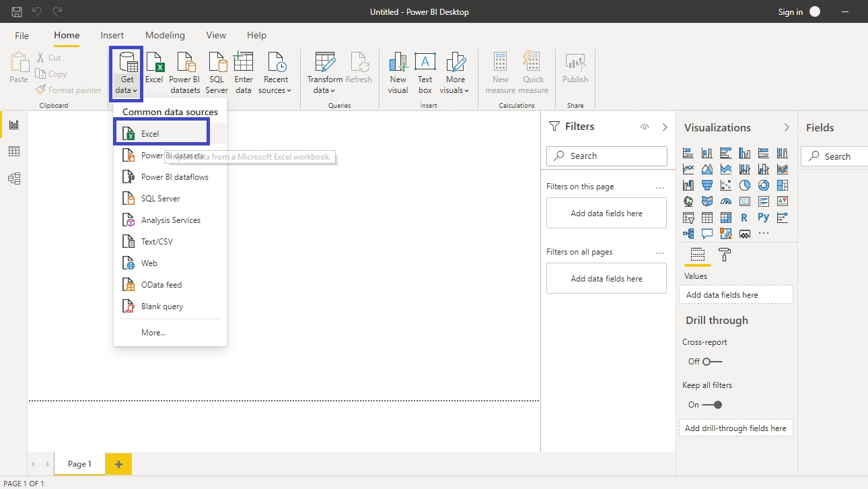Collapse the Visualizations pane chevron
Image resolution: width=868 pixels, height=489 pixels.
(787, 127)
